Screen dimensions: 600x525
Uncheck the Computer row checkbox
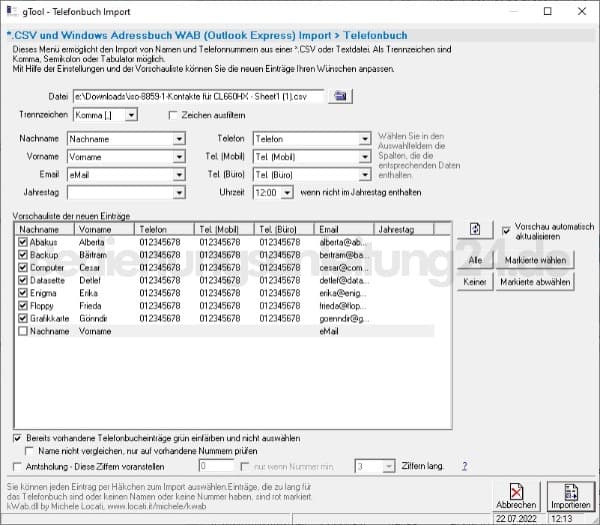coord(23,267)
